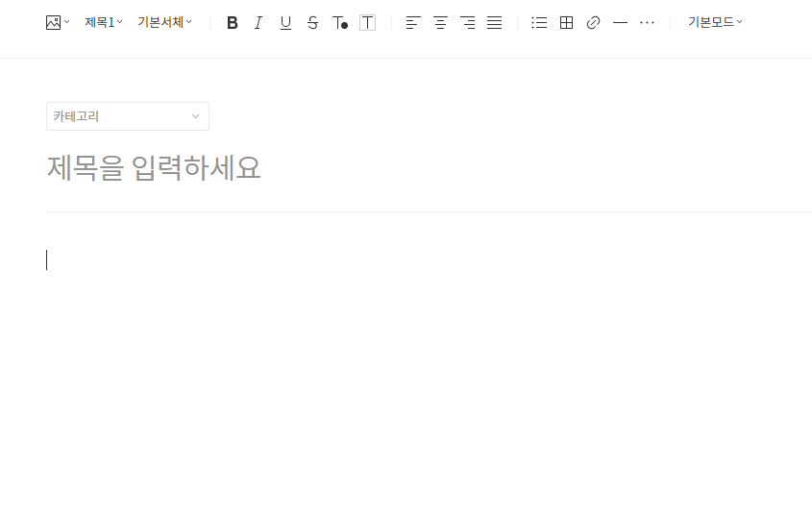The width and height of the screenshot is (812, 522).
Task: Align text to the left
Action: point(413,23)
